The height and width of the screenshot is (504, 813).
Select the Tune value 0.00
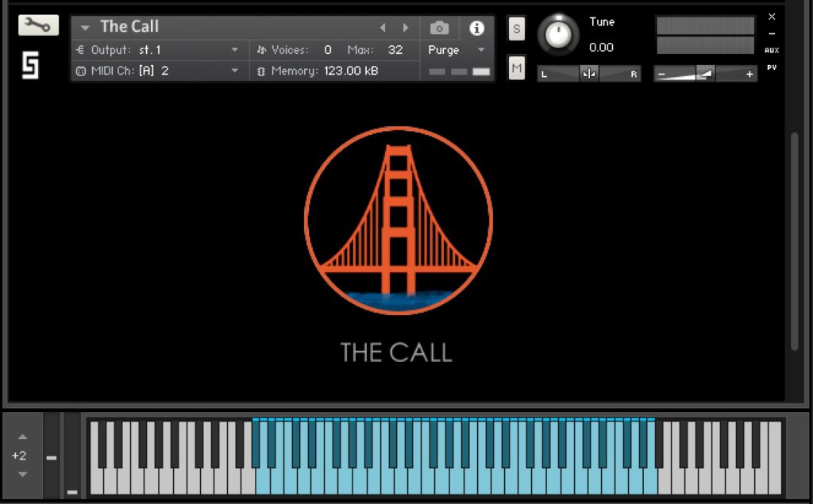[x=602, y=48]
